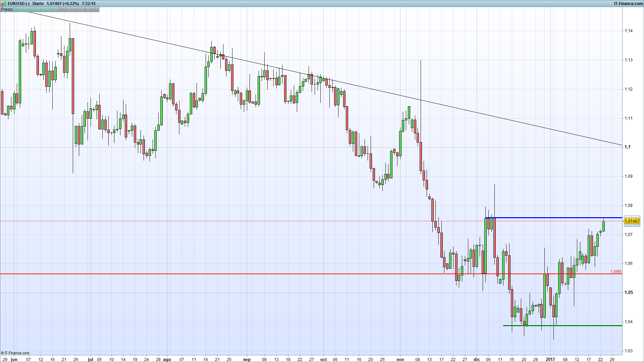Select the red 1,0565 horizontal line label
This screenshot has width=644, height=362.
(616, 271)
